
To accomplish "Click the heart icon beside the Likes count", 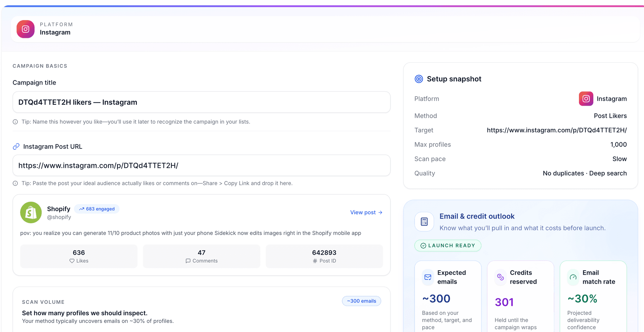I will click(x=71, y=261).
